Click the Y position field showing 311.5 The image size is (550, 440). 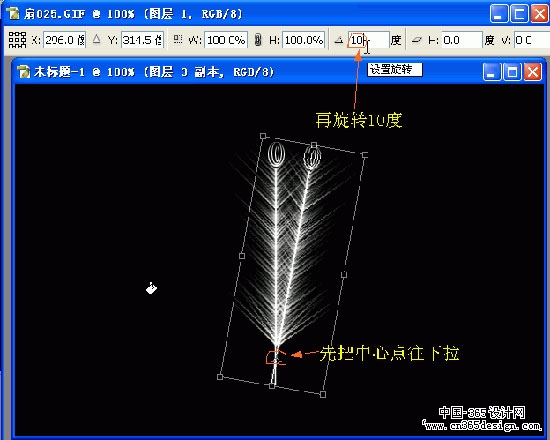(142, 40)
